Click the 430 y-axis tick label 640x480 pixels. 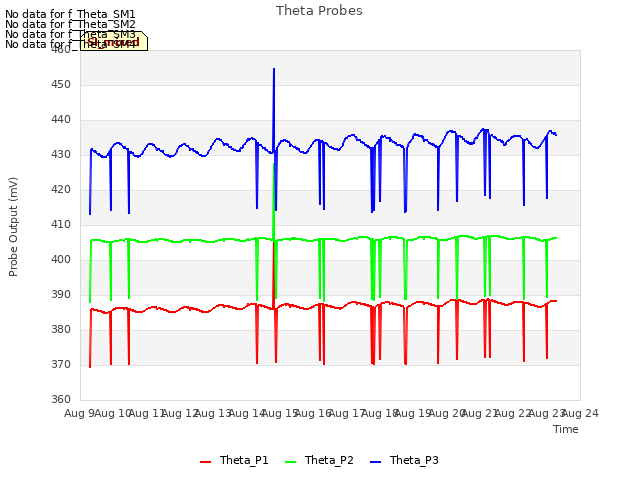(61, 155)
